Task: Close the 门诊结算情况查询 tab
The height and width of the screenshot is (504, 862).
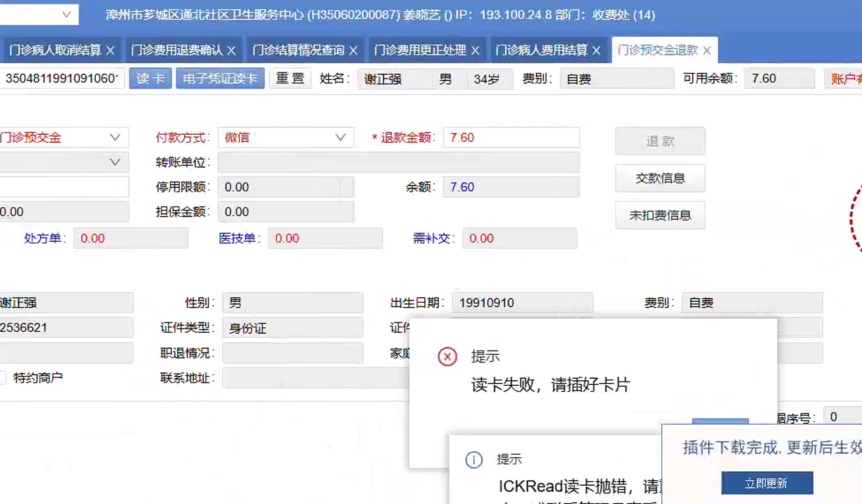Action: point(353,50)
